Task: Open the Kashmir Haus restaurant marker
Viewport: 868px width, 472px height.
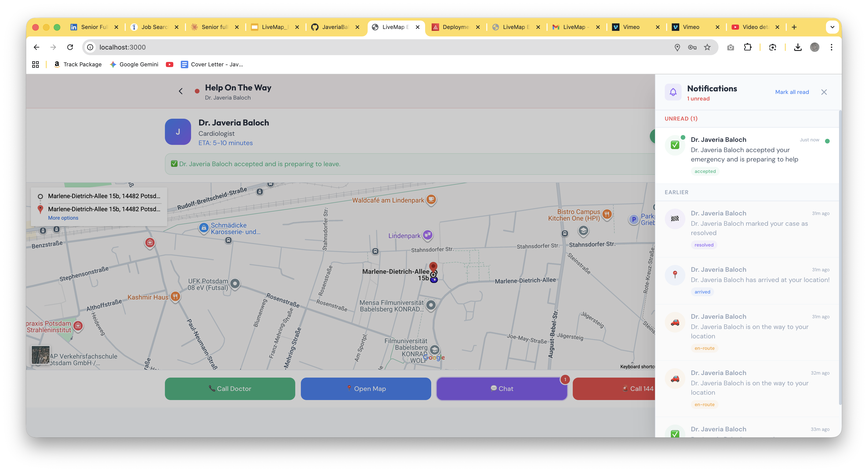Action: [175, 297]
